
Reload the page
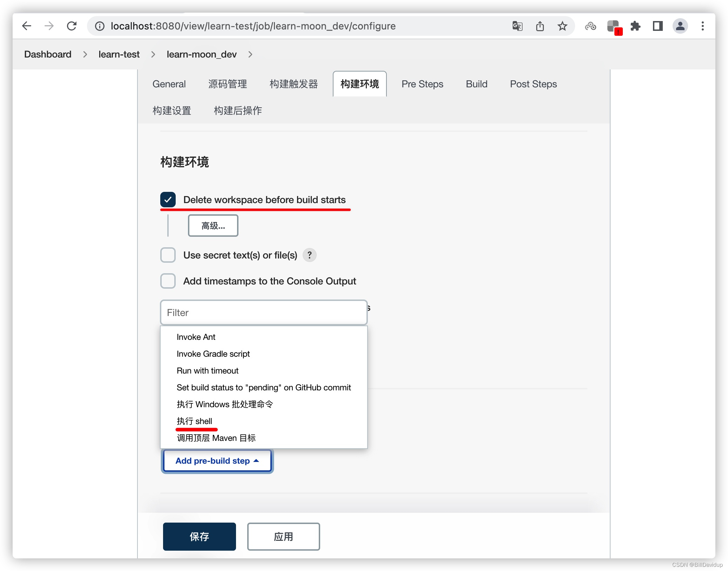coord(72,26)
